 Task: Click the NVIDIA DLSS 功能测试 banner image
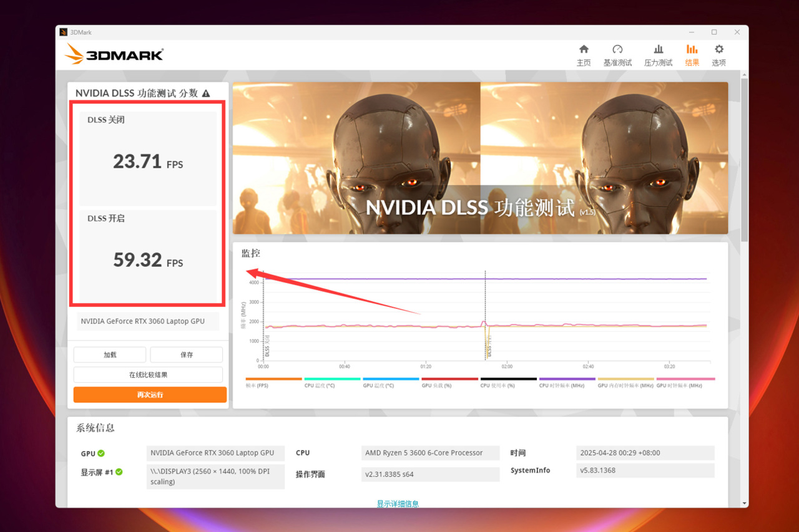[480, 158]
